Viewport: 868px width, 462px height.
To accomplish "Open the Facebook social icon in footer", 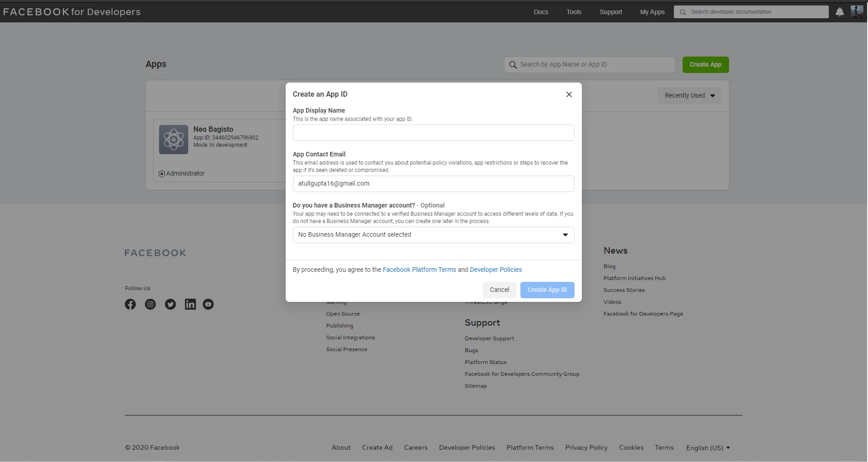I will coord(130,304).
